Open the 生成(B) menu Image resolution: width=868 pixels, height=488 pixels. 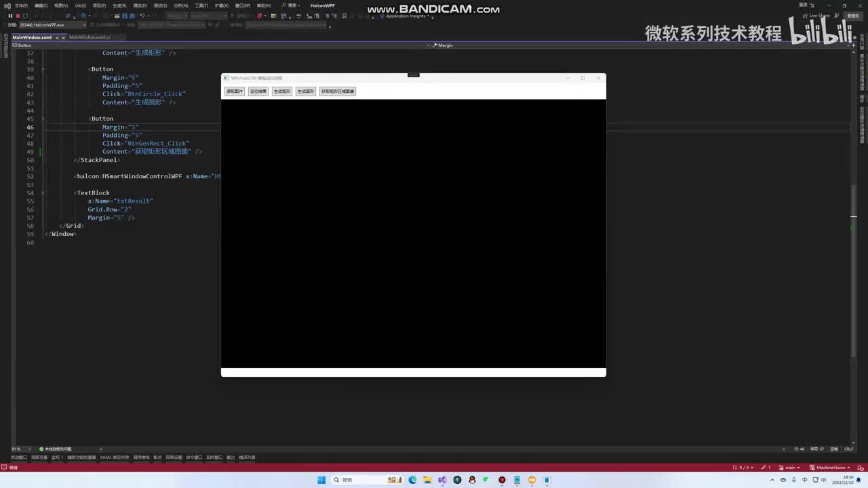tap(119, 5)
